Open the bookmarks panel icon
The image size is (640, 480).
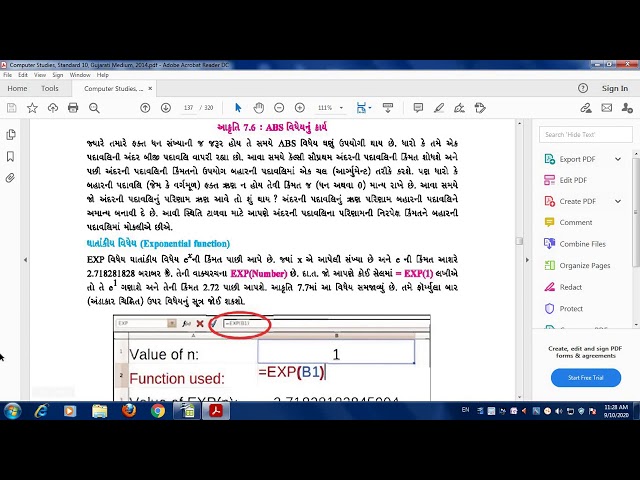pyautogui.click(x=11, y=157)
